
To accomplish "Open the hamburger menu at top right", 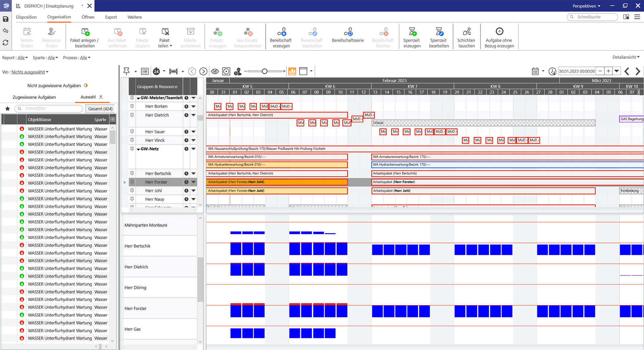I will [637, 17].
